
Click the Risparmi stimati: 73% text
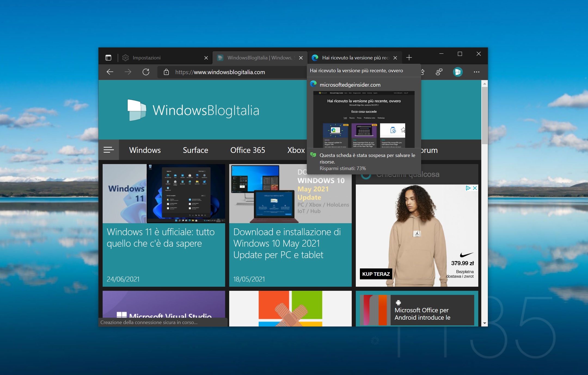pos(343,168)
